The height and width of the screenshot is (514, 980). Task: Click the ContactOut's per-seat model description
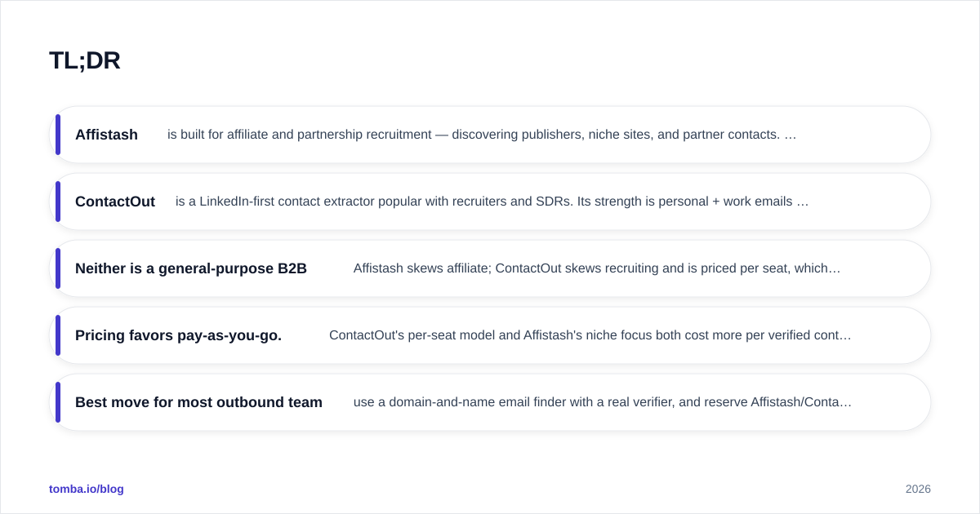(590, 335)
